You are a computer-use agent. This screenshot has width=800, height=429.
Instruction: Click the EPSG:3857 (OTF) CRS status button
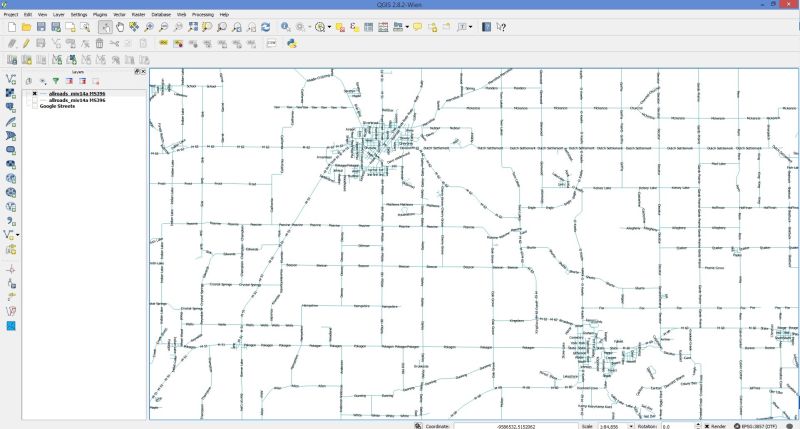point(756,426)
